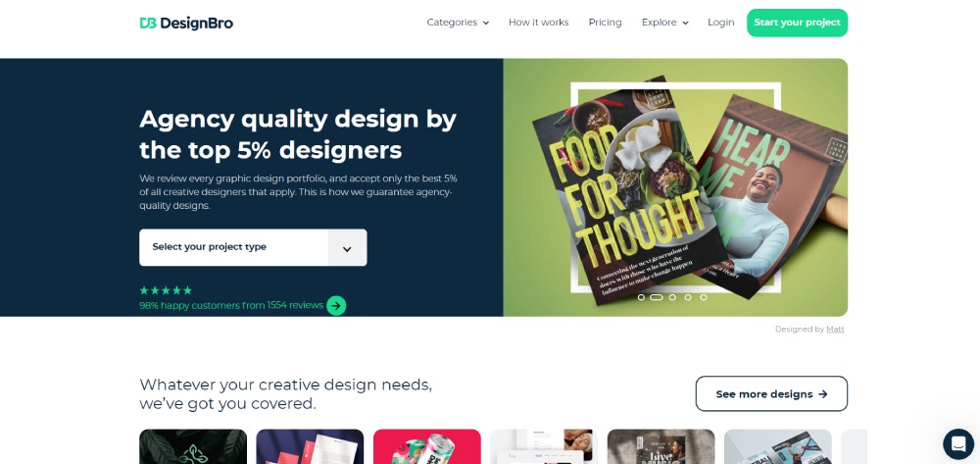Click the green arrow next to reviews
The width and height of the screenshot is (980, 464).
click(336, 305)
